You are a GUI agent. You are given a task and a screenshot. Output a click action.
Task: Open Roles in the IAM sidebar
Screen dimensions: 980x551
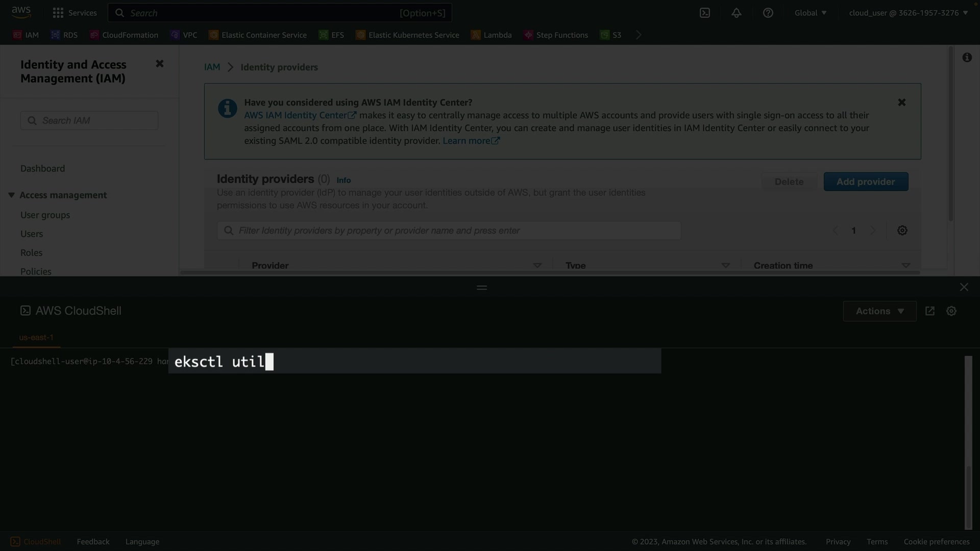[x=31, y=253]
